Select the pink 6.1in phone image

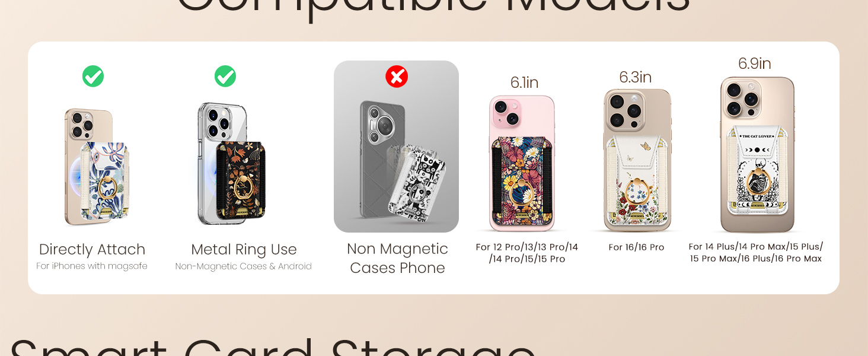(x=522, y=163)
